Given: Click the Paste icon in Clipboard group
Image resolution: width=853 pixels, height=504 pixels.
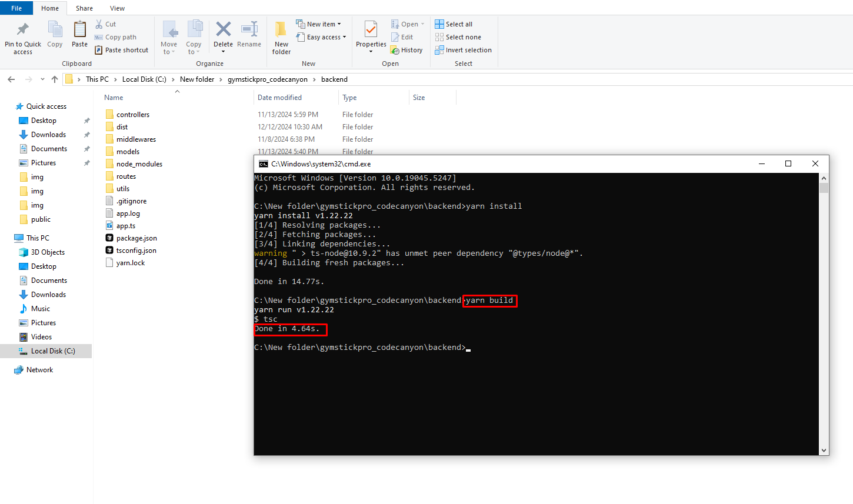Looking at the screenshot, I should pyautogui.click(x=79, y=31).
